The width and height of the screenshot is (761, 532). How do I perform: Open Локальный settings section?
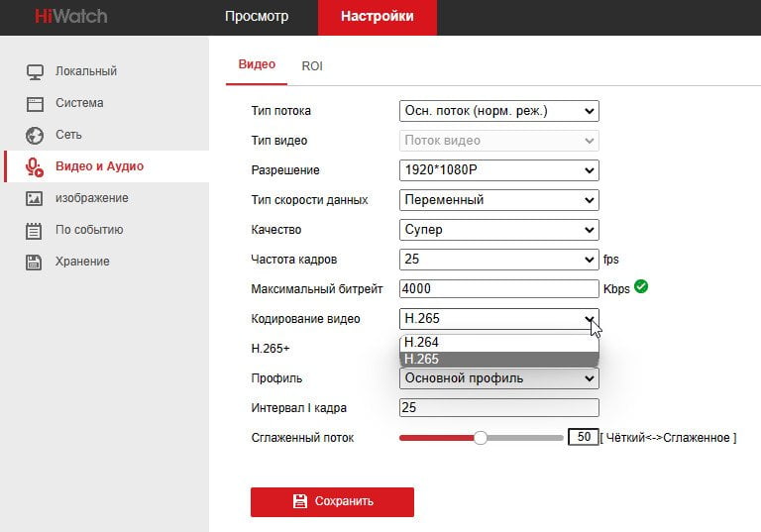click(86, 71)
